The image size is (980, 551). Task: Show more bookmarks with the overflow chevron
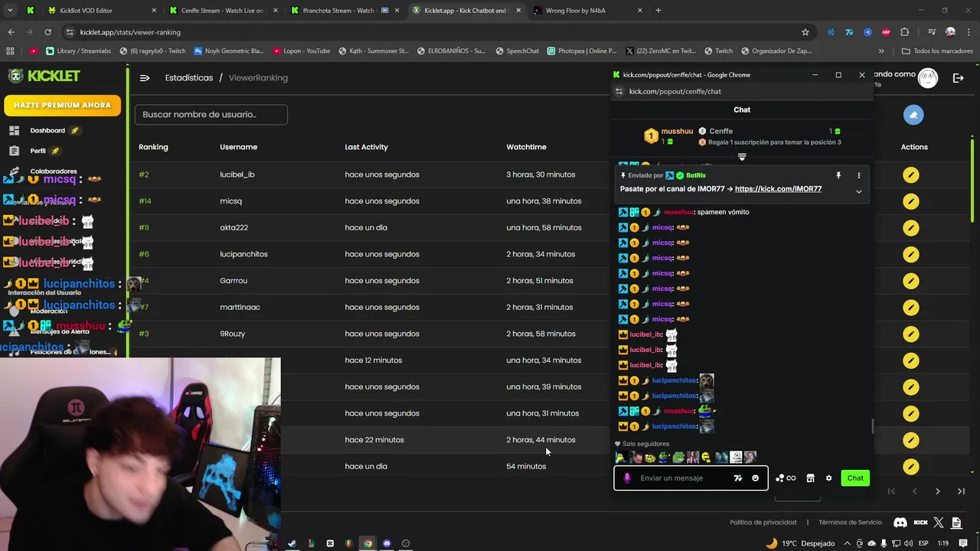(x=881, y=51)
